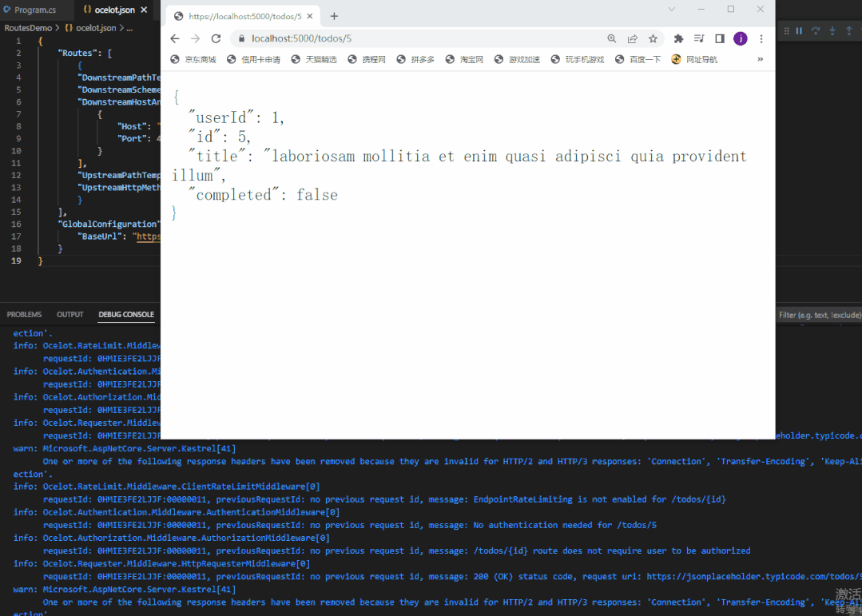Toggle the Chrome side panel
862x616 pixels.
720,38
